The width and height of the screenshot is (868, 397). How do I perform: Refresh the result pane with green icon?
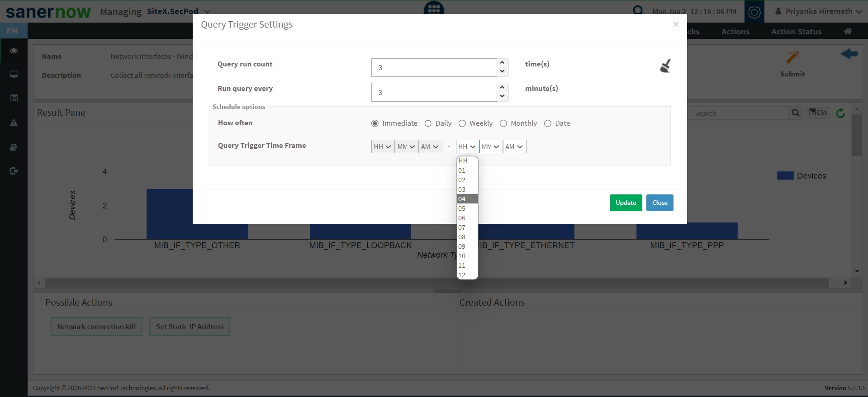point(841,113)
